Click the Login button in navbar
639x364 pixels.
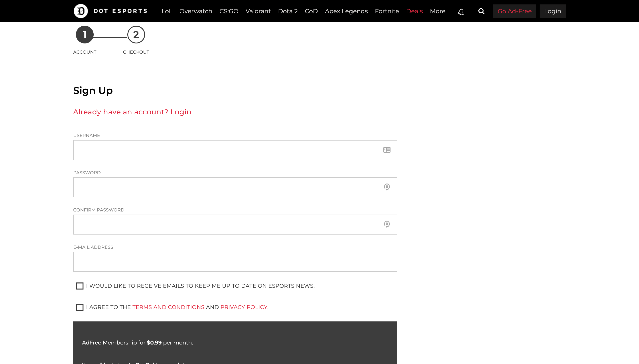coord(552,11)
